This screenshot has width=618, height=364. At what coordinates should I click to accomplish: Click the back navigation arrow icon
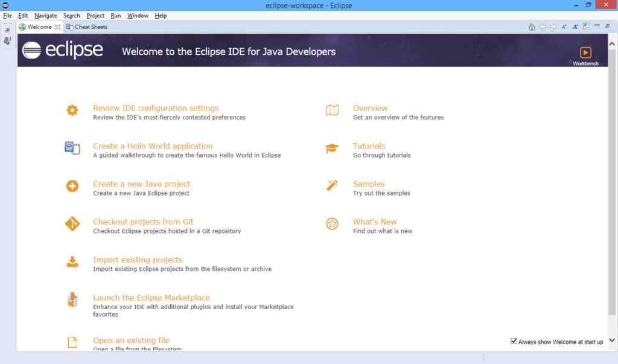click(543, 27)
